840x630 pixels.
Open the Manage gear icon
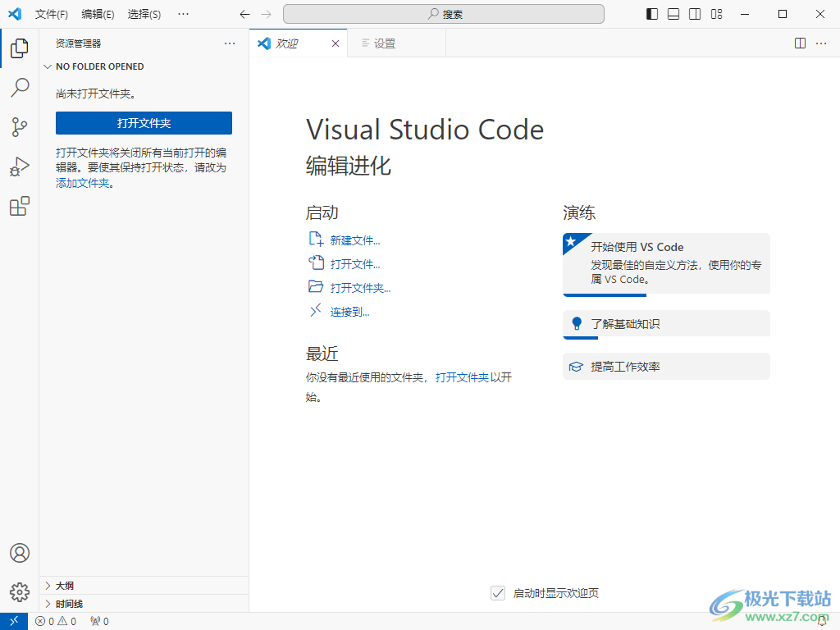pyautogui.click(x=20, y=592)
